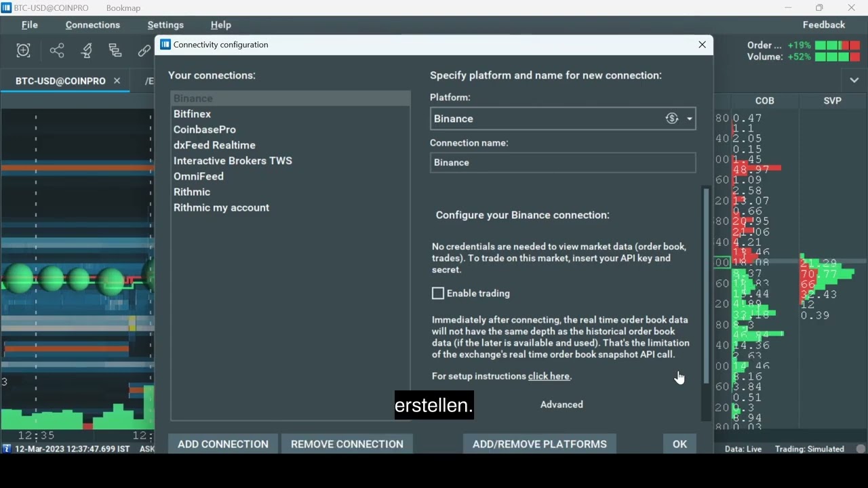
Task: Click the SVP column header
Action: 832,101
